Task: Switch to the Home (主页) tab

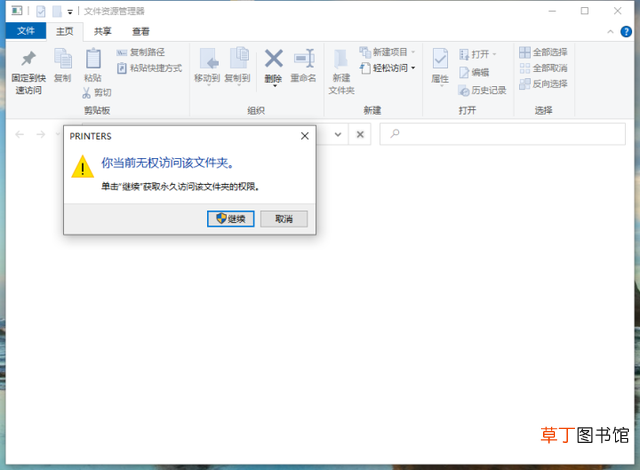Action: [64, 31]
